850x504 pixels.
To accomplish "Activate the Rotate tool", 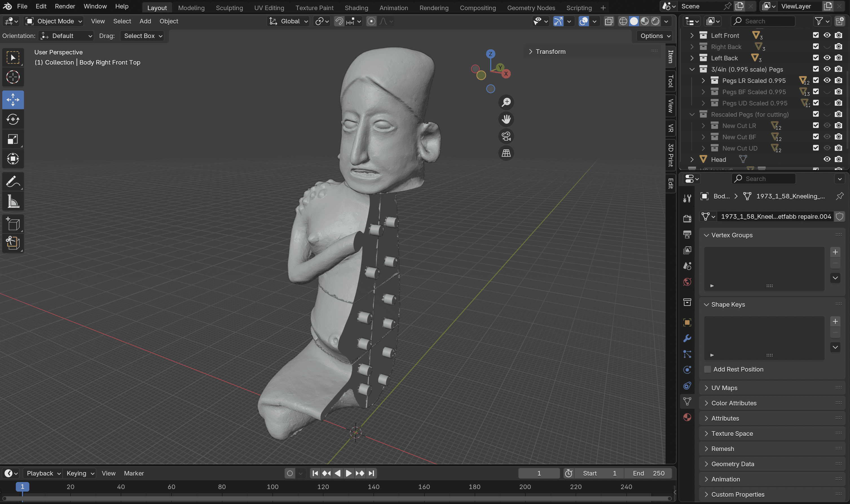I will coord(13,120).
